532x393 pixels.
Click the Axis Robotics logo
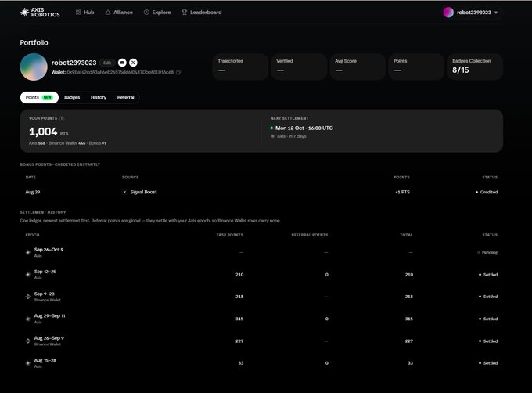coord(40,13)
